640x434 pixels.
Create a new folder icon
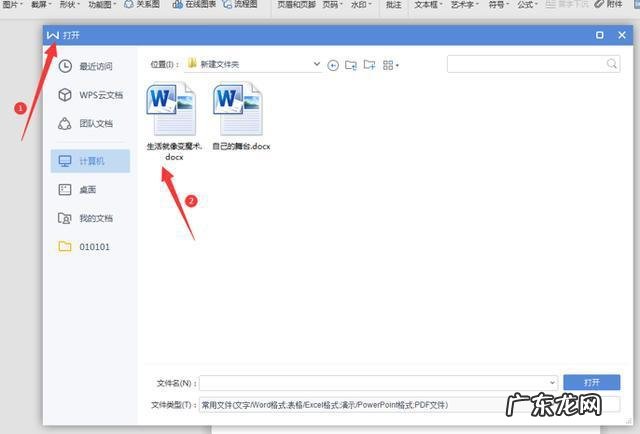tap(369, 65)
